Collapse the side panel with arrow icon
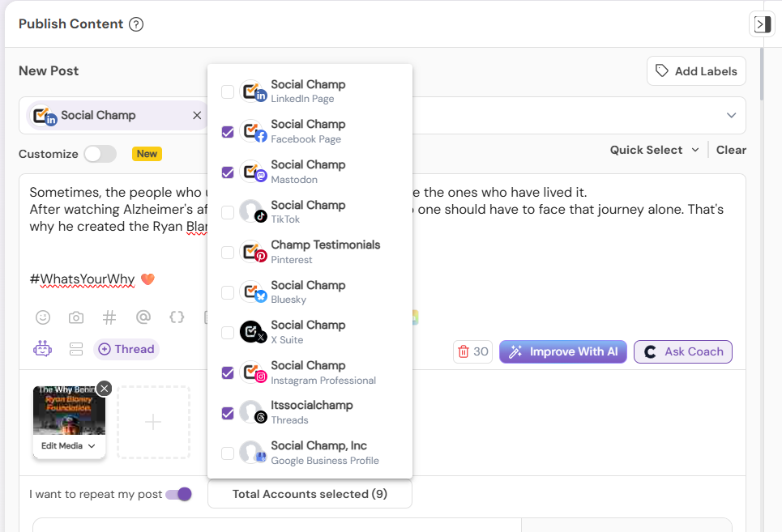Viewport: 782px width, 532px height. [x=762, y=24]
